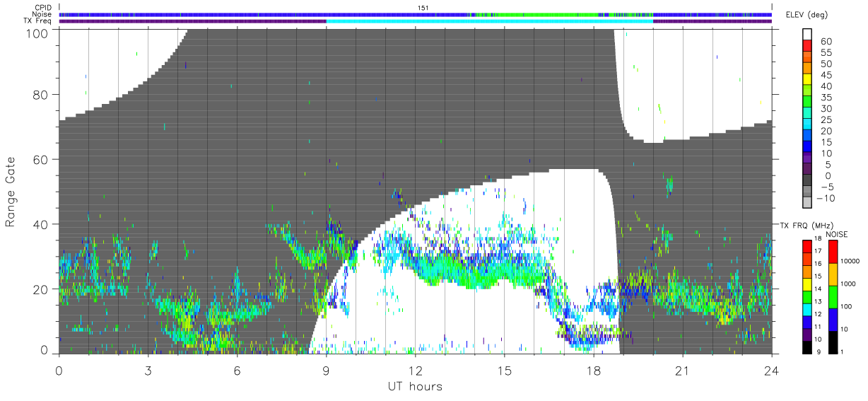Image resolution: width=868 pixels, height=401 pixels.
Task: Click x-axis tick label '3'
Action: [x=148, y=371]
